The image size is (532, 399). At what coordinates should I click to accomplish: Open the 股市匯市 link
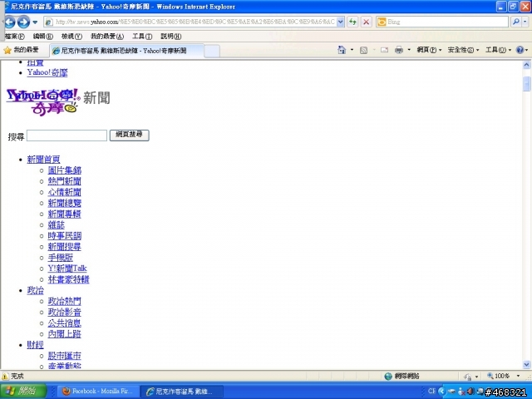(x=65, y=356)
